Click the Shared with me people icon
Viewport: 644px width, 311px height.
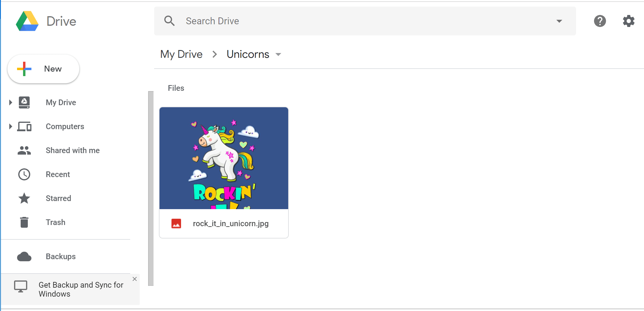[24, 150]
